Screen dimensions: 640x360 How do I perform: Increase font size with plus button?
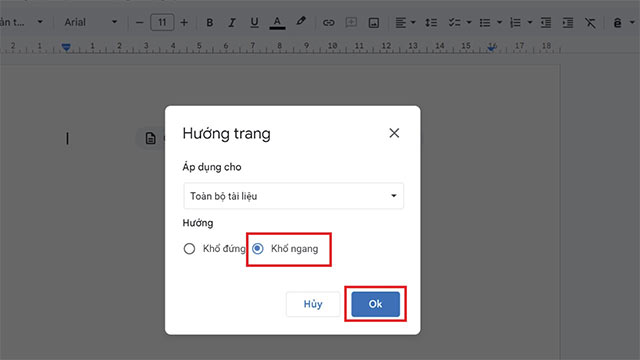184,22
